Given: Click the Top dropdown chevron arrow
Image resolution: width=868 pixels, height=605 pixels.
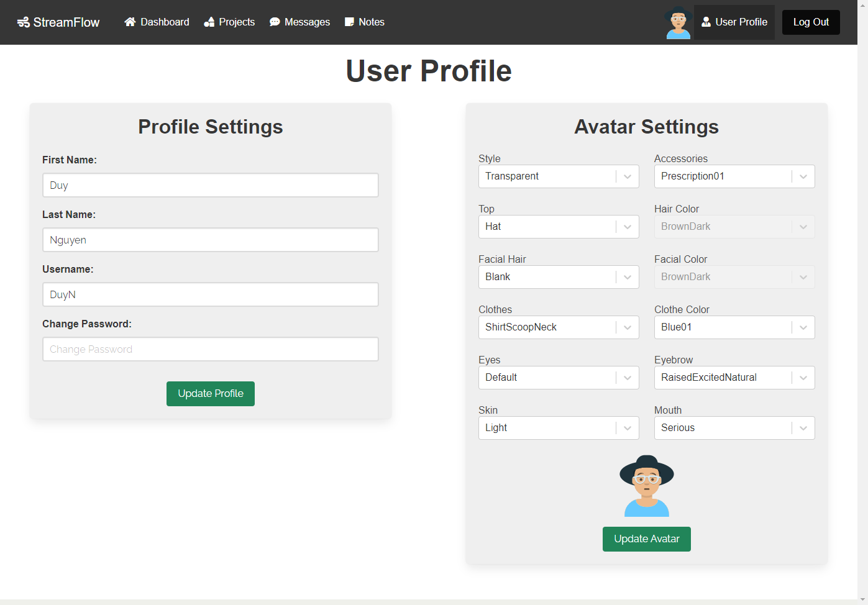Looking at the screenshot, I should click(x=628, y=227).
